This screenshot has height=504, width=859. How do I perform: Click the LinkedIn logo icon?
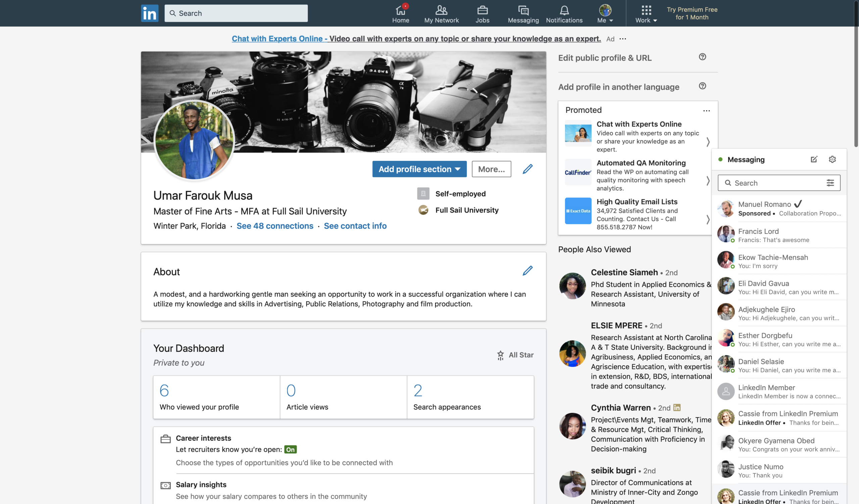150,13
